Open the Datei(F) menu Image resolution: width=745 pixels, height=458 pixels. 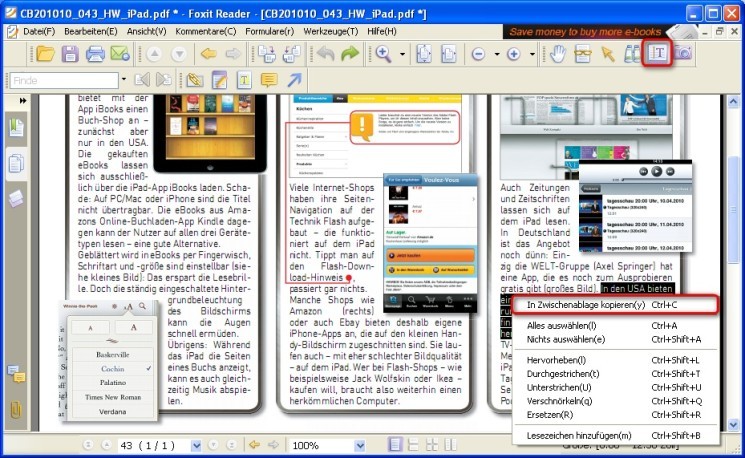point(38,31)
